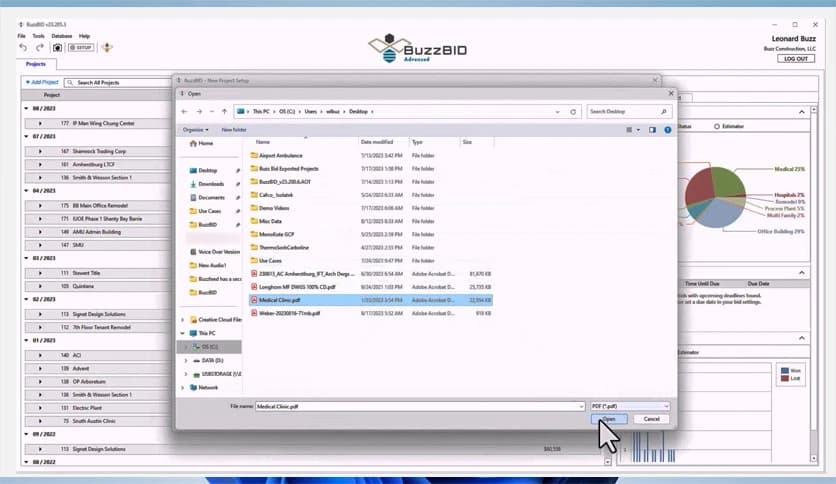836x484 pixels.
Task: Click the bee icon in BuzzBID toolbar
Action: point(107,47)
